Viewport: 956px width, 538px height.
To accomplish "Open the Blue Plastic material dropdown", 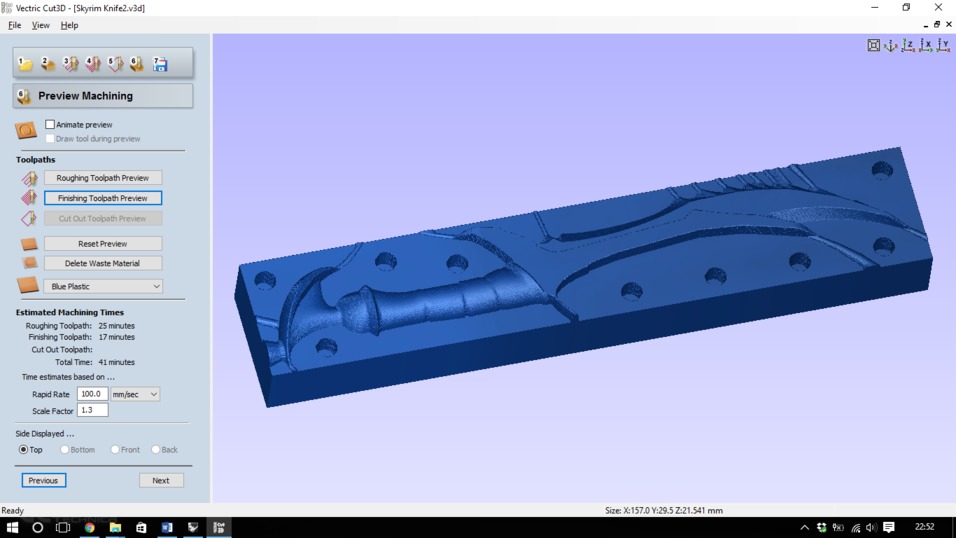I will pos(103,286).
